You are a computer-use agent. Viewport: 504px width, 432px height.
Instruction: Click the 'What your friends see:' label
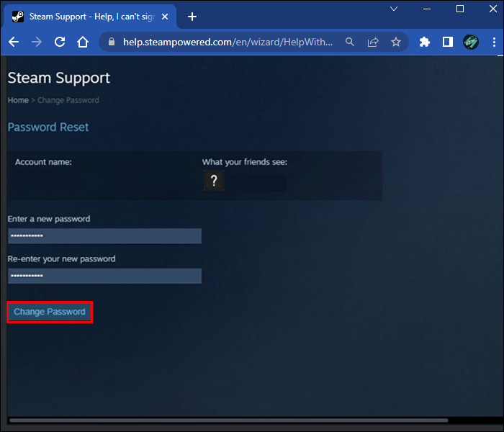click(x=245, y=162)
